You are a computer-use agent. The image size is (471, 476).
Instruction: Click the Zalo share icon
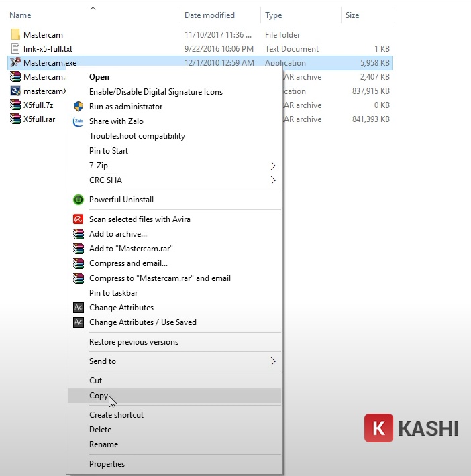(78, 121)
